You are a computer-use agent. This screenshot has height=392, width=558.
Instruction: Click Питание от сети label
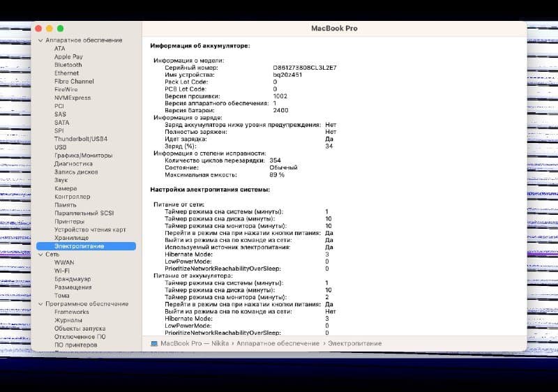[x=179, y=204]
